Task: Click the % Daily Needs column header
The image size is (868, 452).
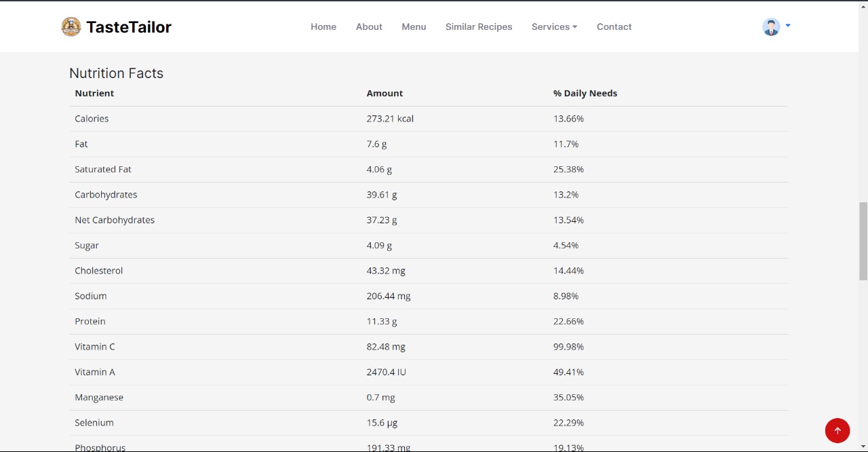Action: (585, 93)
